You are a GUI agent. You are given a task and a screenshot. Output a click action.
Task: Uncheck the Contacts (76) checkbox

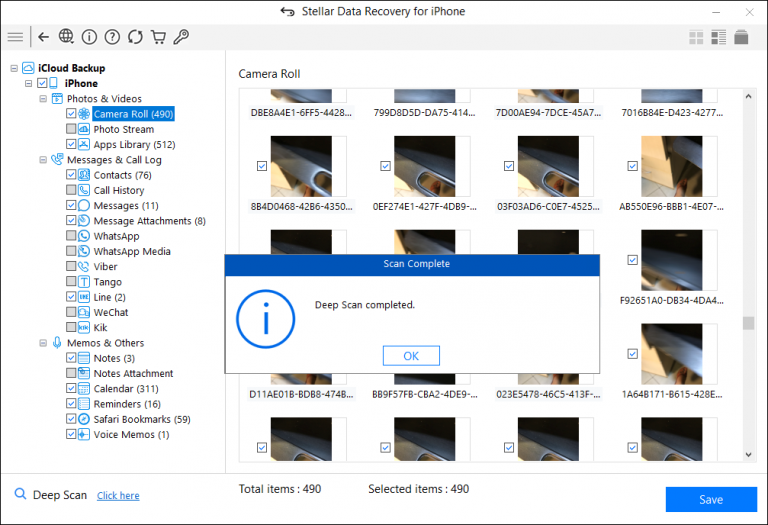(x=71, y=174)
